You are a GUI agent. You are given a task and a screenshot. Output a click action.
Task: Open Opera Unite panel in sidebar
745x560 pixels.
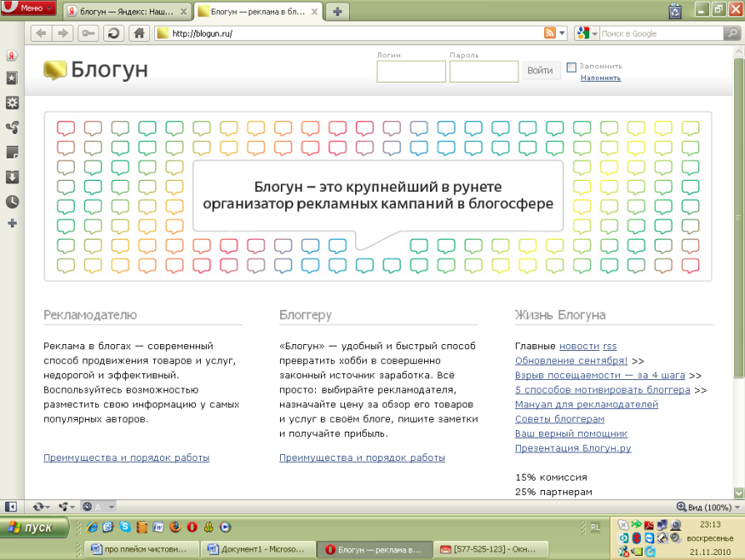(12, 127)
